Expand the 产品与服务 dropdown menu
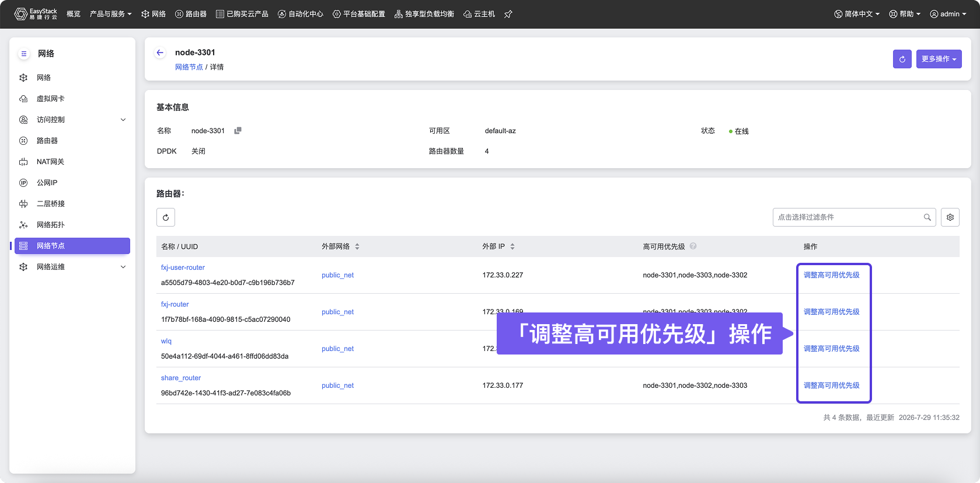The height and width of the screenshot is (483, 980). coord(111,14)
